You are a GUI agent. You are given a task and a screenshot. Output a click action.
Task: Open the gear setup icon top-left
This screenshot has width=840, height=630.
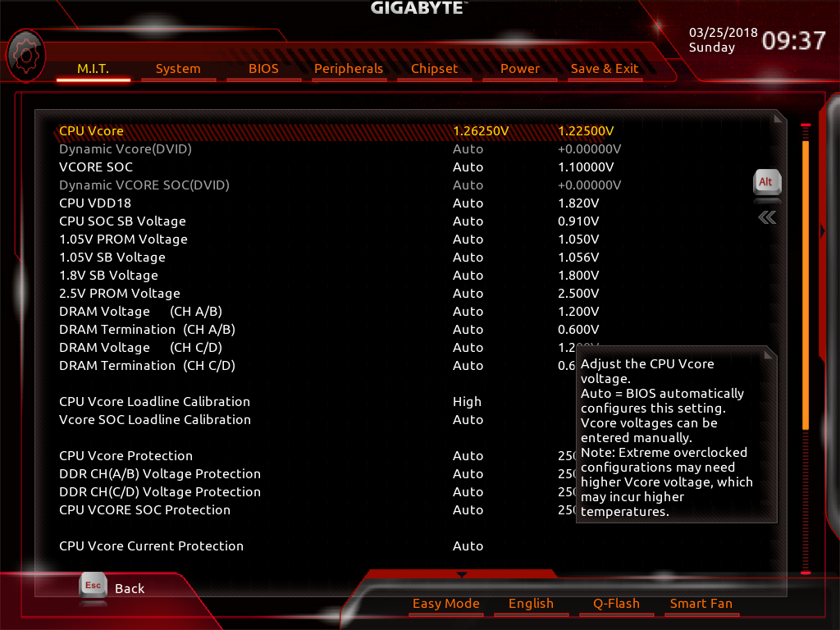[25, 56]
